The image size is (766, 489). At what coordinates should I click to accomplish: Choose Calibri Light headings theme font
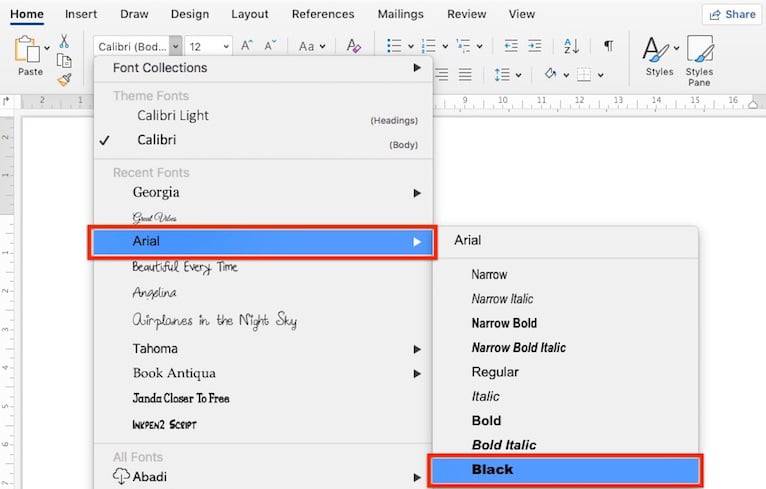263,116
